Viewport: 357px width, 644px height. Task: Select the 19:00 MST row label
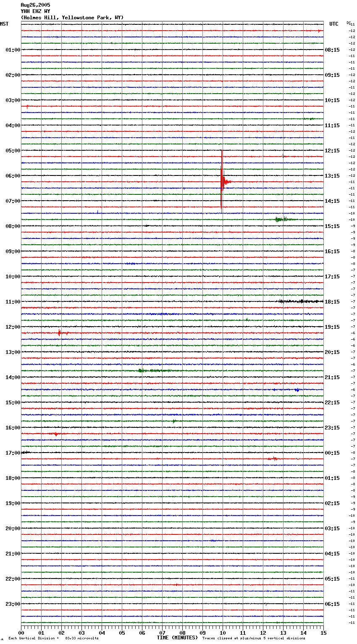(13, 503)
